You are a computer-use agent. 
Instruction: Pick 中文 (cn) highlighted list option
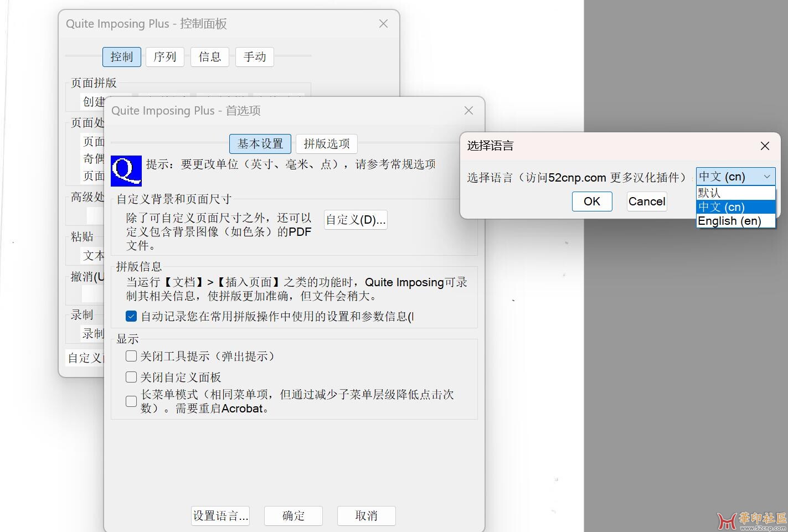coord(735,207)
